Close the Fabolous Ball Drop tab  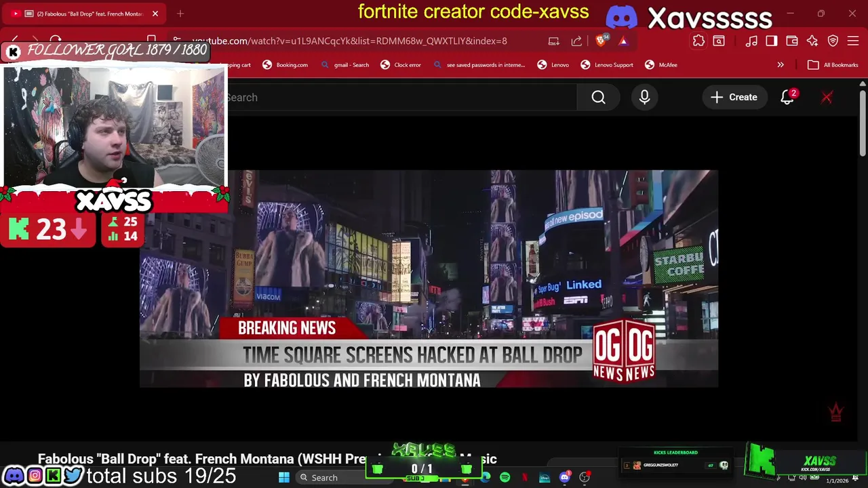pyautogui.click(x=155, y=14)
